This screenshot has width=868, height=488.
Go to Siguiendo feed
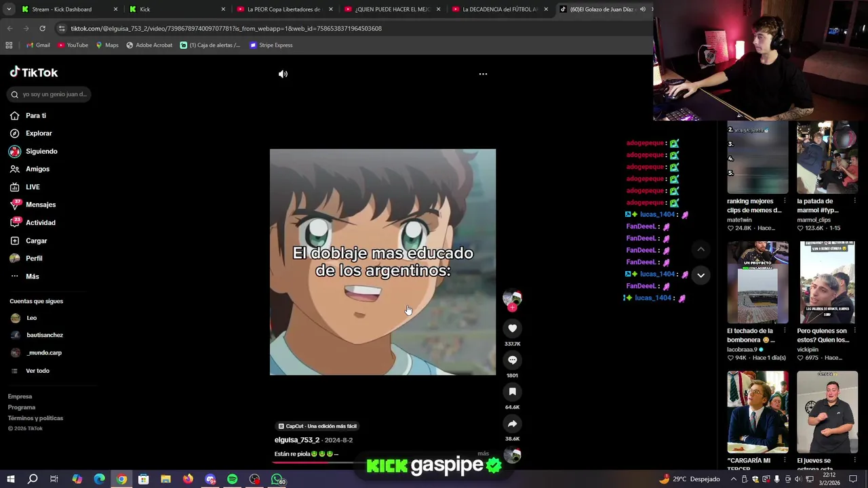[x=34, y=152]
